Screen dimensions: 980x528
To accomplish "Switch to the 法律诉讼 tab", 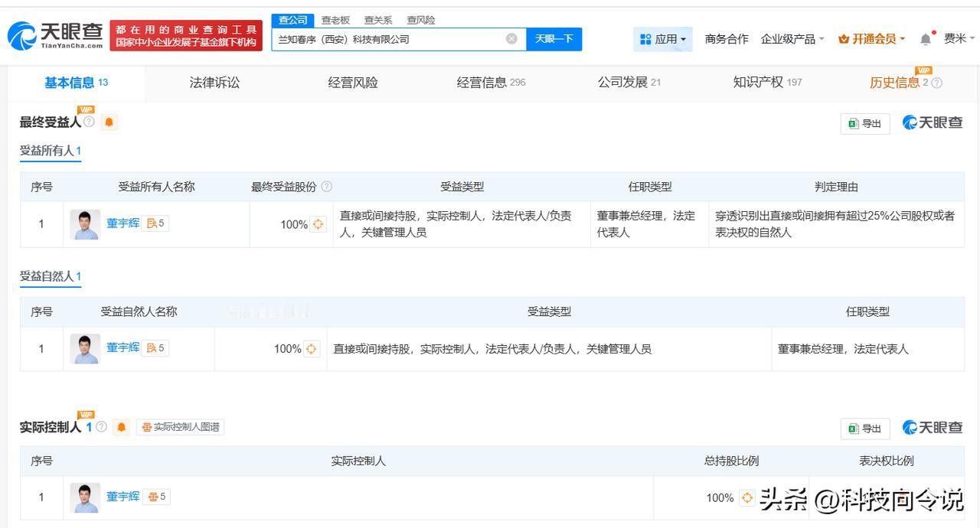I will click(214, 83).
